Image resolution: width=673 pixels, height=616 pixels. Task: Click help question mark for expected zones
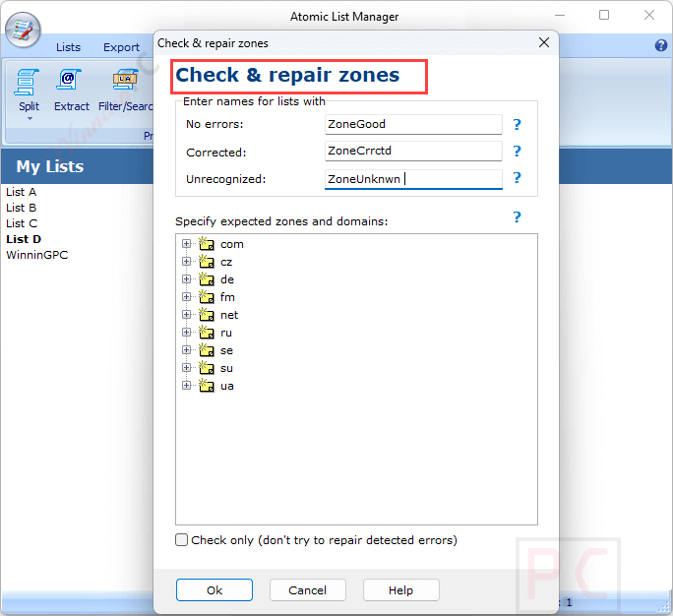[x=518, y=217]
